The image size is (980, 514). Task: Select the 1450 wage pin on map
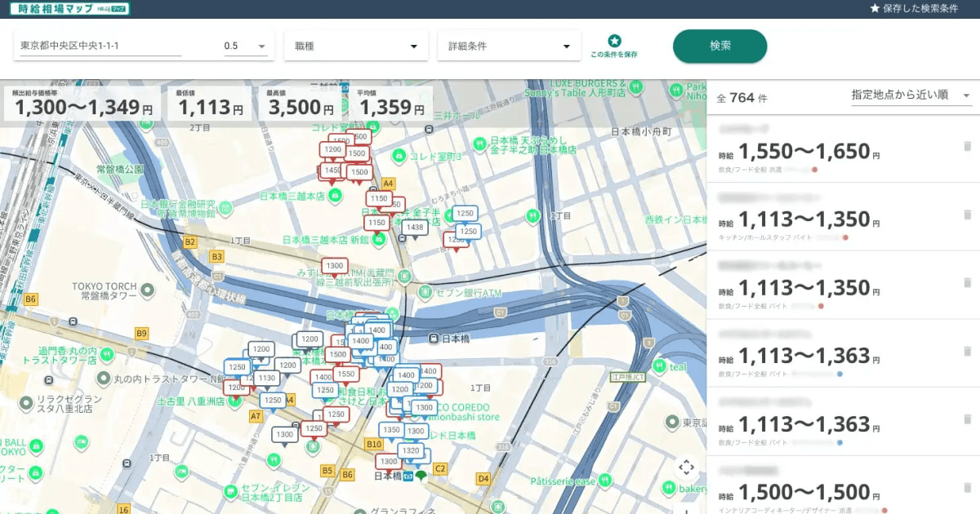(x=331, y=171)
